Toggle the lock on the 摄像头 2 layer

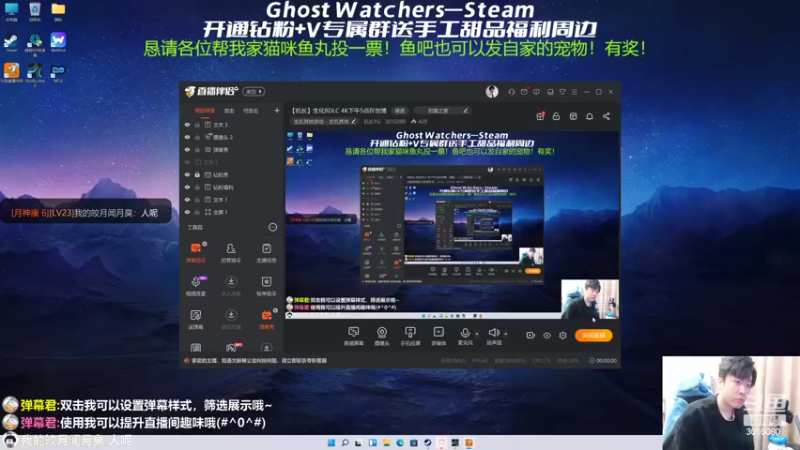[x=197, y=137]
